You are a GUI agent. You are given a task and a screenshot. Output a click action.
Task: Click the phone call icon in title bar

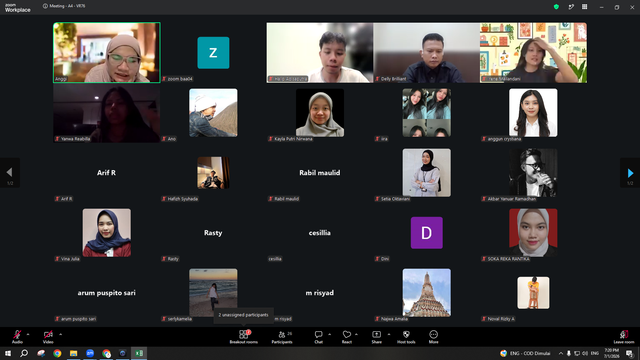point(571,7)
